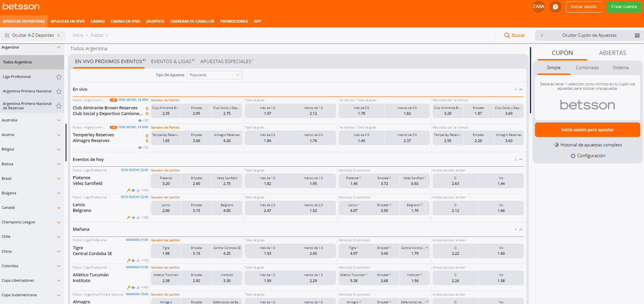Image resolution: width=644 pixels, height=304 pixels.
Task: Expand Champions League in the sidebar
Action: 59,222
